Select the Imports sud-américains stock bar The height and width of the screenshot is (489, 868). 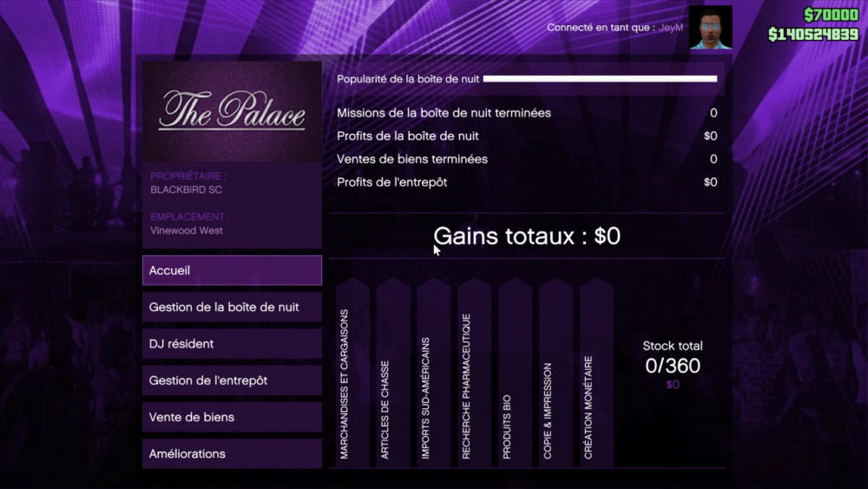click(434, 373)
